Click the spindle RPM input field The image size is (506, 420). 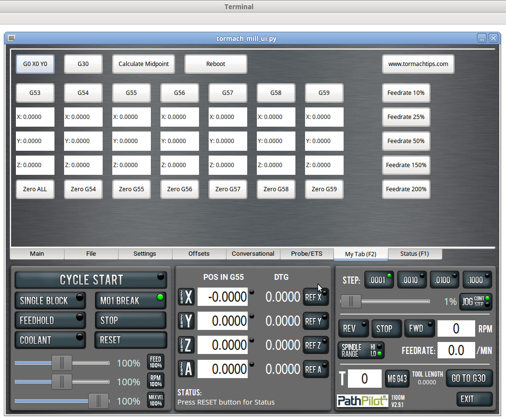click(x=456, y=328)
